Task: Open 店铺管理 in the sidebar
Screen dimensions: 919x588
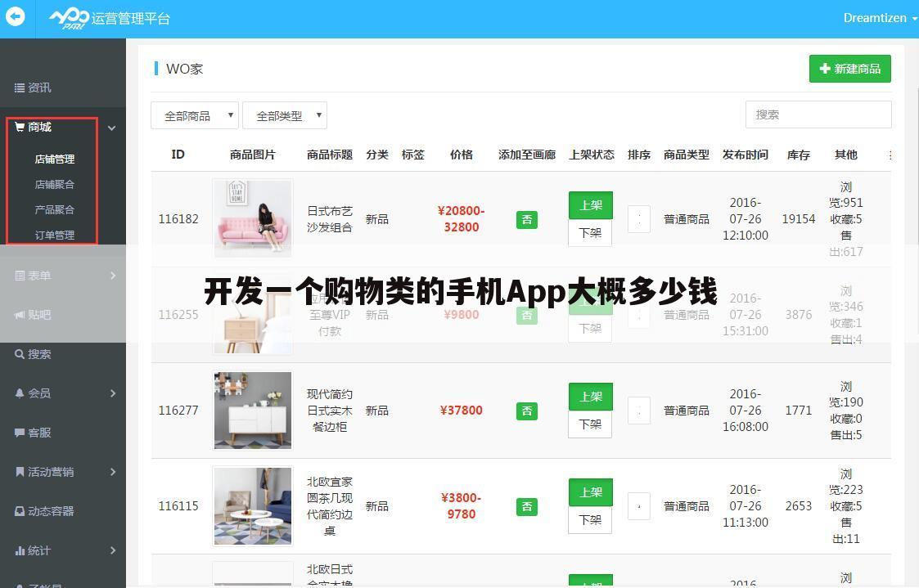Action: pyautogui.click(x=55, y=159)
